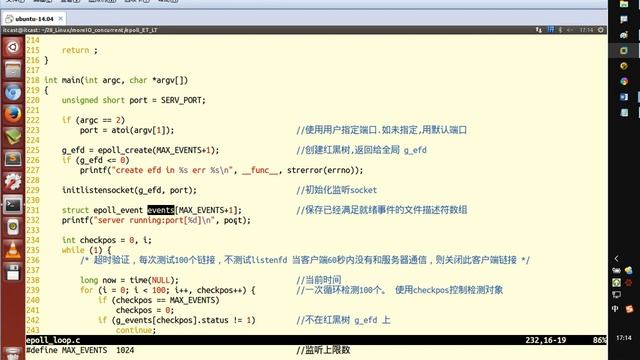
Task: Switch Chinese input method tray indicator
Action: (x=615, y=309)
